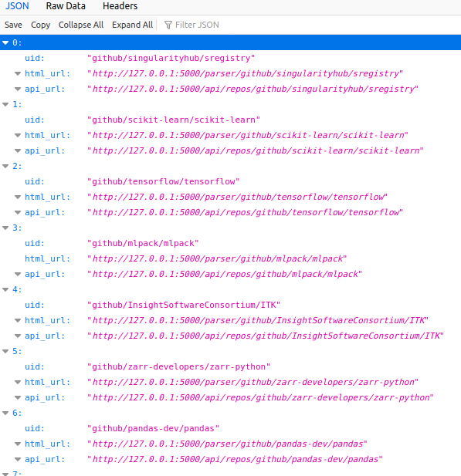Select uid value "github/InsightSoftwareConsortium/ITK"
Image resolution: width=461 pixels, height=476 pixels.
[184, 305]
